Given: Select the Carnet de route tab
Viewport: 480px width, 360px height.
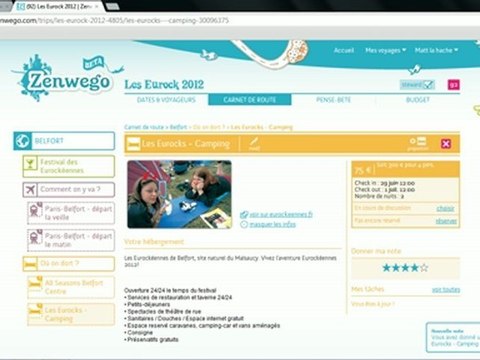Looking at the screenshot, I should click(250, 100).
